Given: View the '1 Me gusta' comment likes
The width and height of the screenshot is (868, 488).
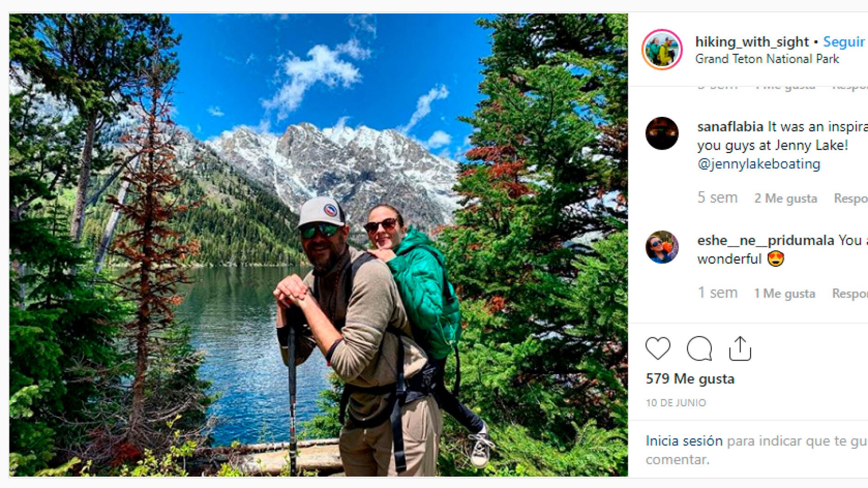Looking at the screenshot, I should point(784,294).
